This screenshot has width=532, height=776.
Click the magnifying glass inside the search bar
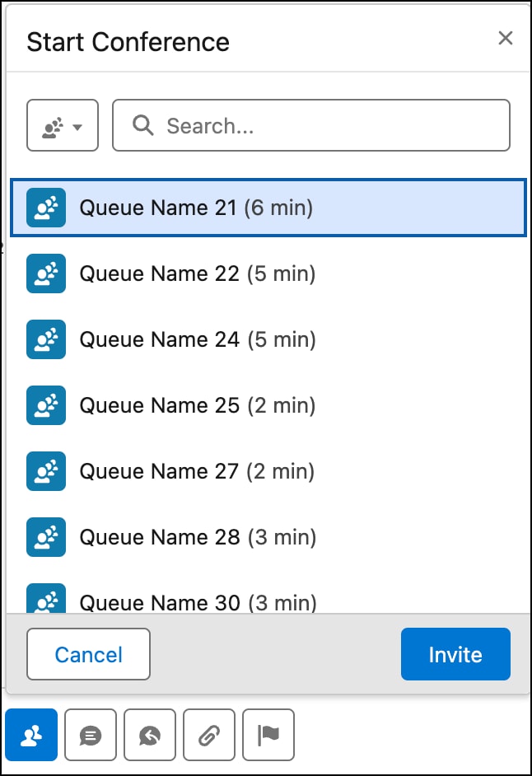click(142, 125)
